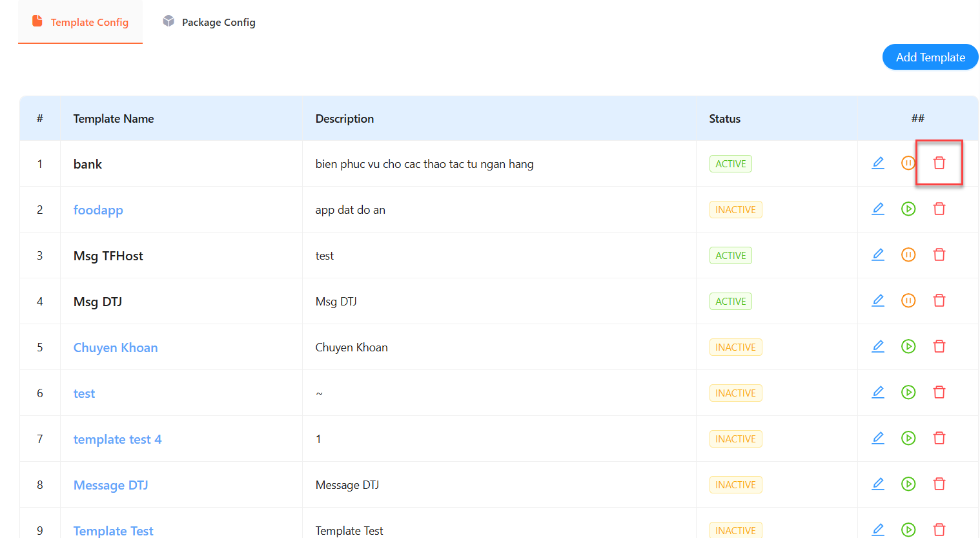Edit the foodapp template
Viewport: 980px width, 538px height.
pos(878,209)
